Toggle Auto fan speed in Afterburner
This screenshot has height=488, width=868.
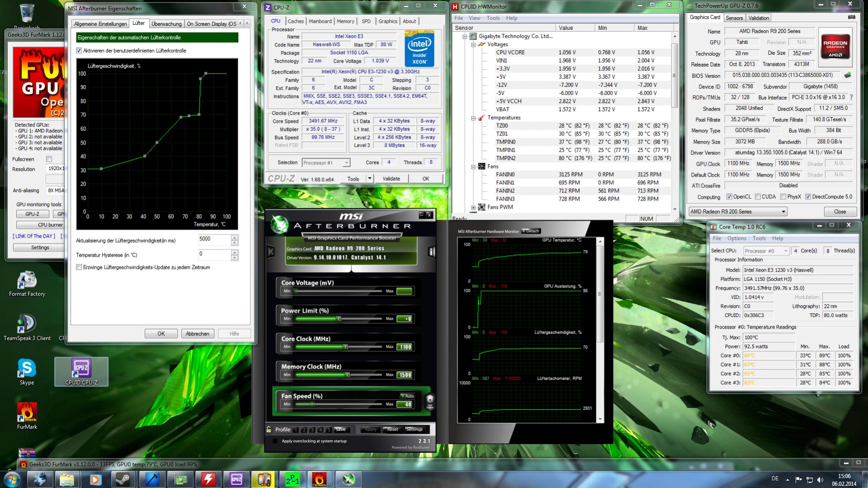click(407, 396)
